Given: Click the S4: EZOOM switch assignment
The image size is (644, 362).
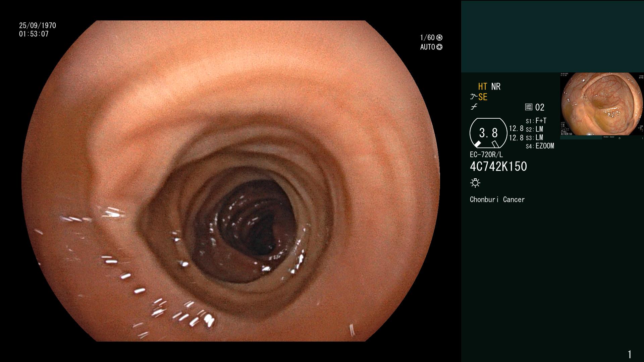Looking at the screenshot, I should pos(540,146).
